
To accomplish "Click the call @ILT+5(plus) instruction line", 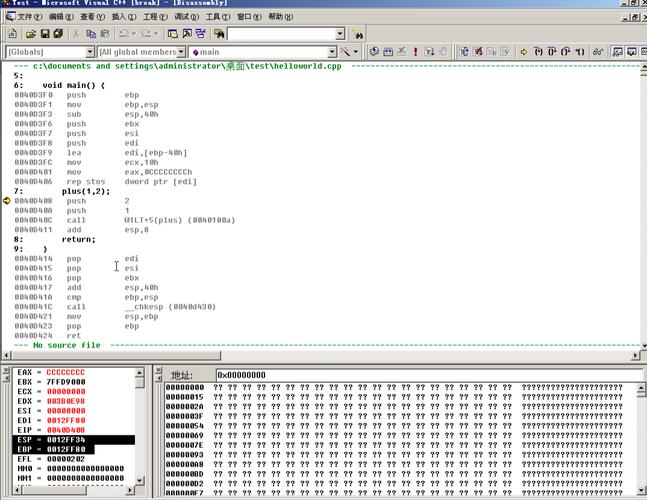I will 125,220.
